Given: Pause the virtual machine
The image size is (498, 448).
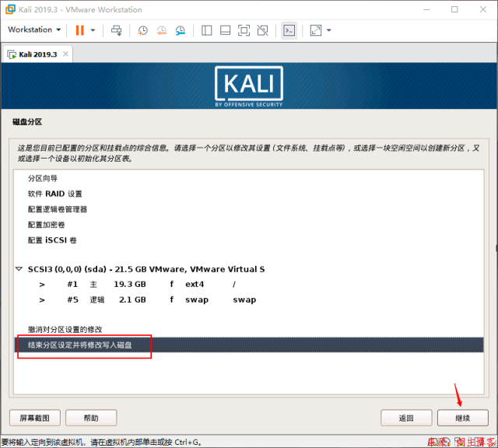Looking at the screenshot, I should pos(79,30).
